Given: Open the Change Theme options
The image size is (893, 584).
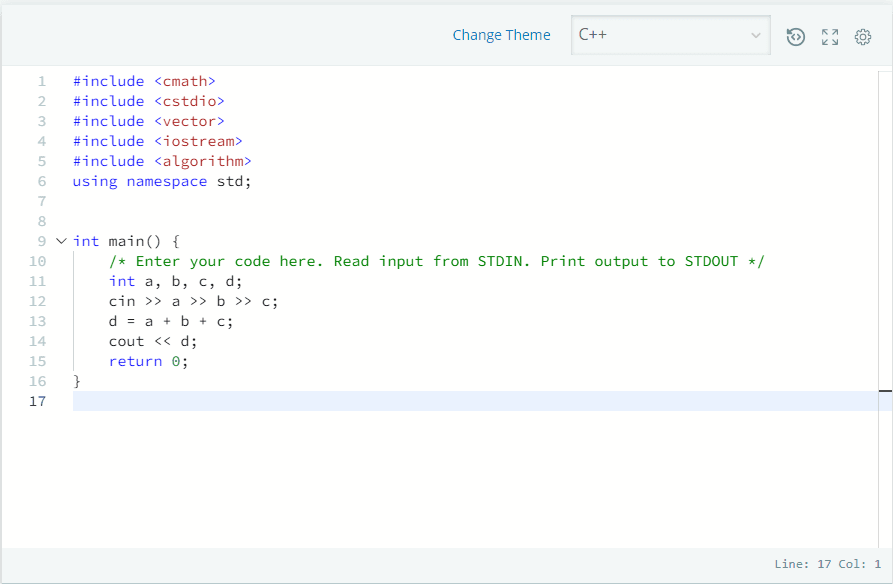Looking at the screenshot, I should tap(502, 35).
